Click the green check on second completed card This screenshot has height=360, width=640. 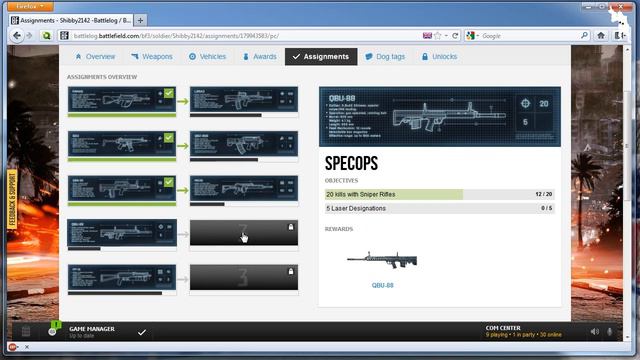169,138
